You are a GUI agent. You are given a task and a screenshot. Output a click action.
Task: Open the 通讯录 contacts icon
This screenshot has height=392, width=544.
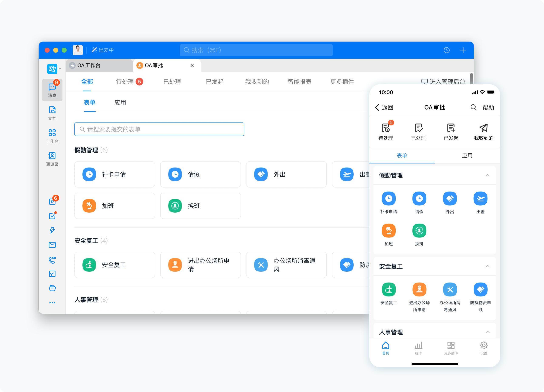(52, 158)
